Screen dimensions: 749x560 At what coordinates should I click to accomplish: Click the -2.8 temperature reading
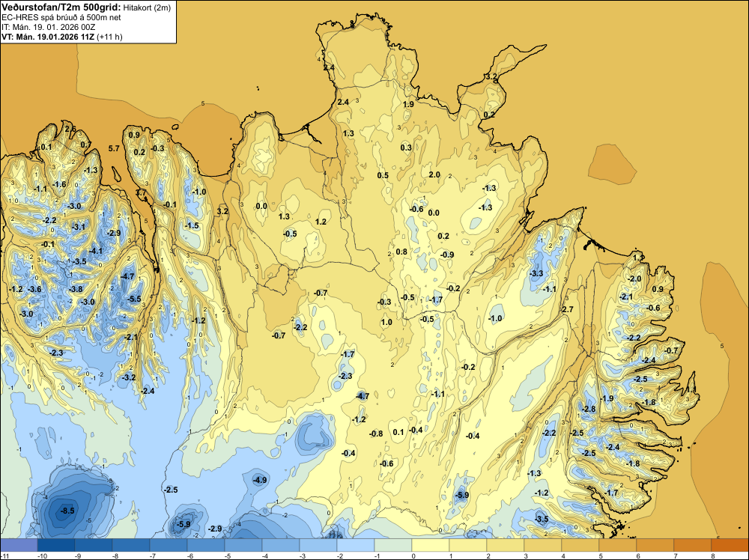[x=589, y=409]
